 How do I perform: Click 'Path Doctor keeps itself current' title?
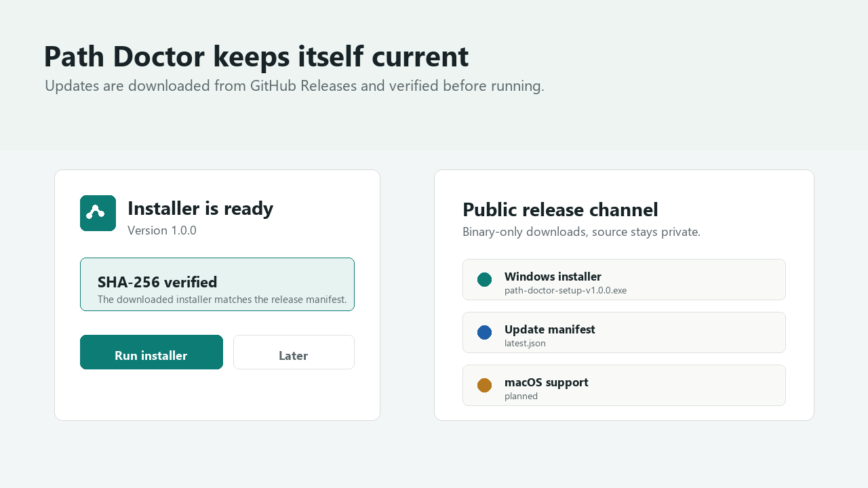point(256,56)
